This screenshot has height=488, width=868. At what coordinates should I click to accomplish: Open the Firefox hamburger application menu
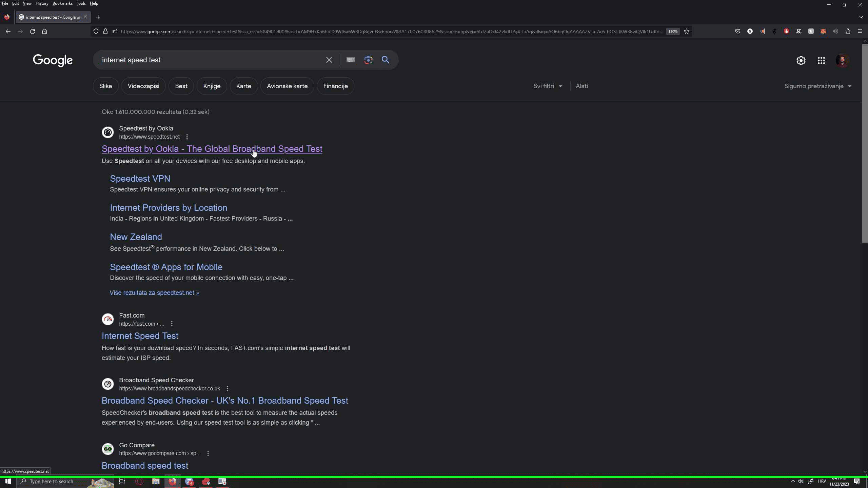[860, 32]
